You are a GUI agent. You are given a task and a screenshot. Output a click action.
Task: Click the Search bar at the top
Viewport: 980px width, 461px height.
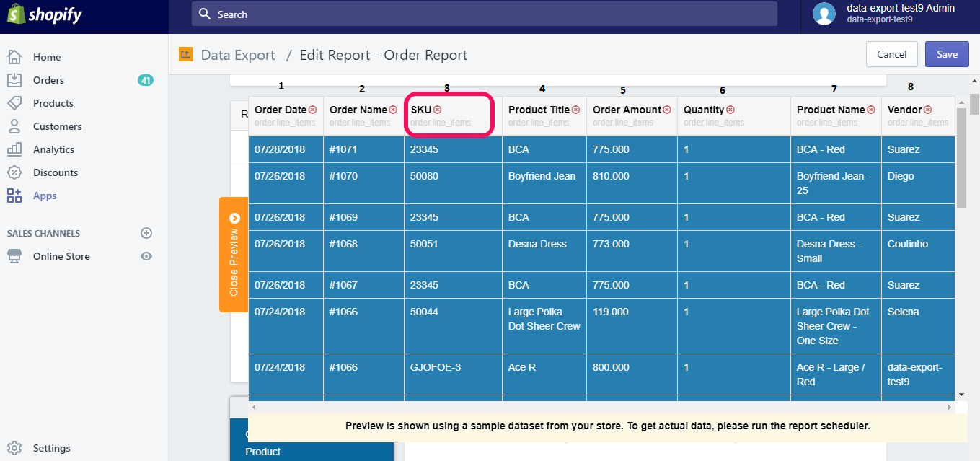(x=484, y=13)
